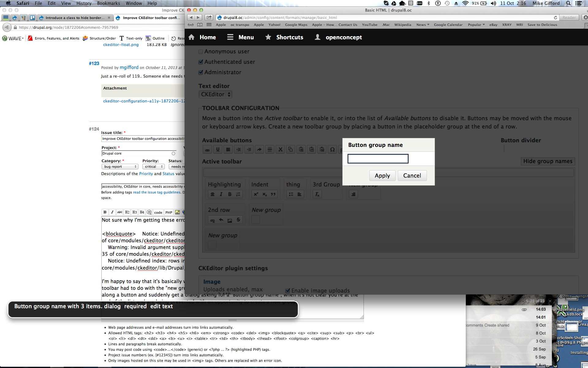Open the Home link in Drupal toolbar
Viewport: 588px width, 368px height.
point(202,37)
